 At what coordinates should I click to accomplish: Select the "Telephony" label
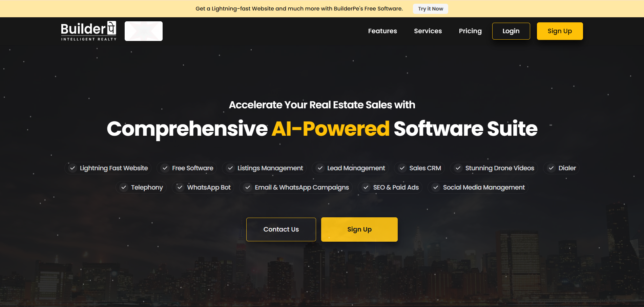point(147,188)
